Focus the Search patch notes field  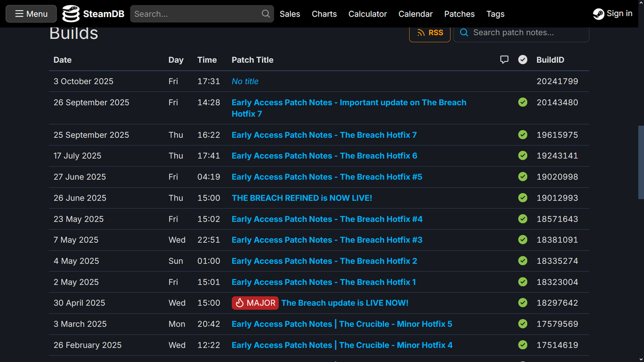coord(521,33)
